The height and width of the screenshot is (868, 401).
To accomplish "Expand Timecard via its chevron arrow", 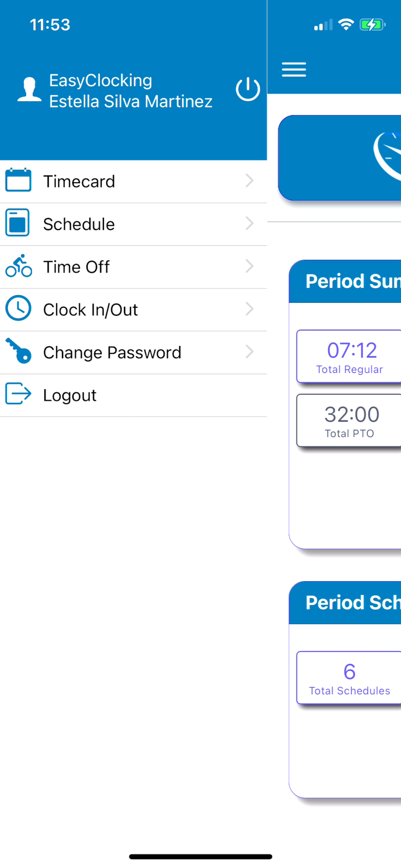I will [249, 181].
